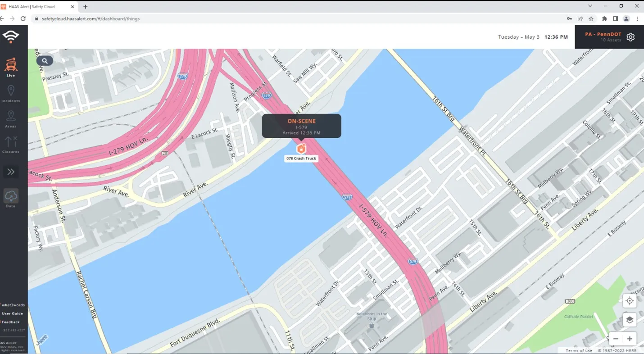The height and width of the screenshot is (354, 644).
Task: Select the 078 Crash Truck label
Action: (x=301, y=159)
